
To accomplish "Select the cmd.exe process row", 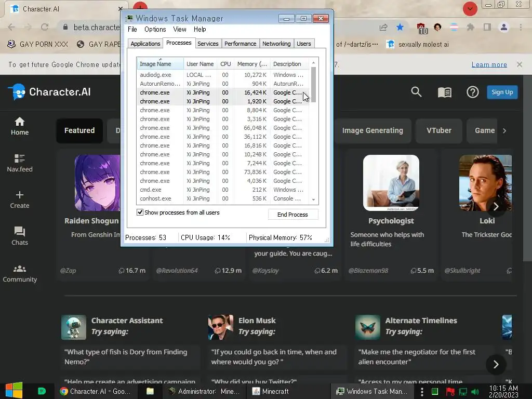I will click(x=223, y=190).
